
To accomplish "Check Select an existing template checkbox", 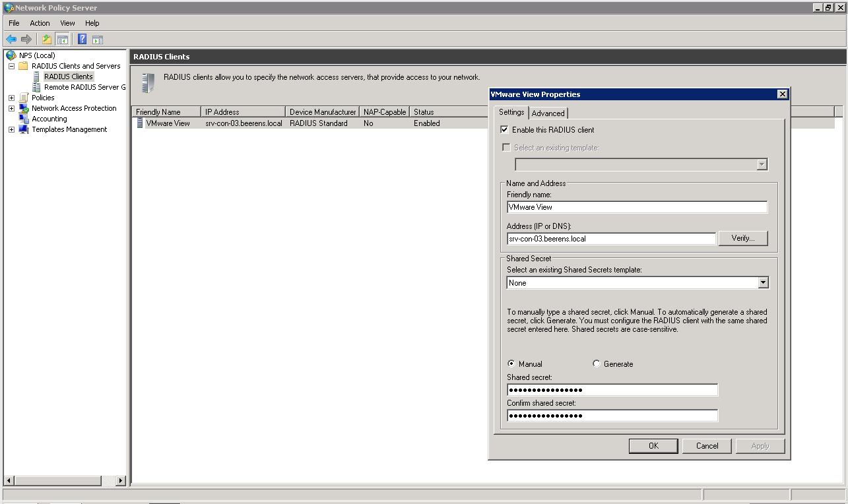I will (506, 148).
